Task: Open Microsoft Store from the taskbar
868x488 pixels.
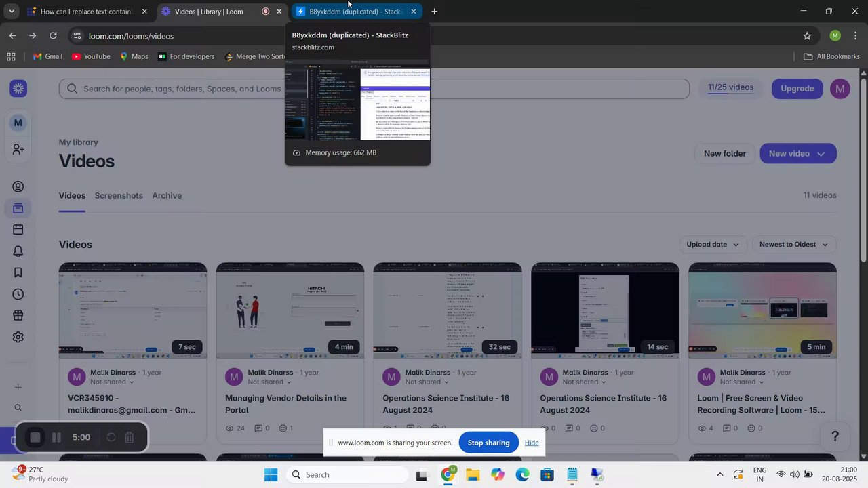Action: tap(547, 475)
